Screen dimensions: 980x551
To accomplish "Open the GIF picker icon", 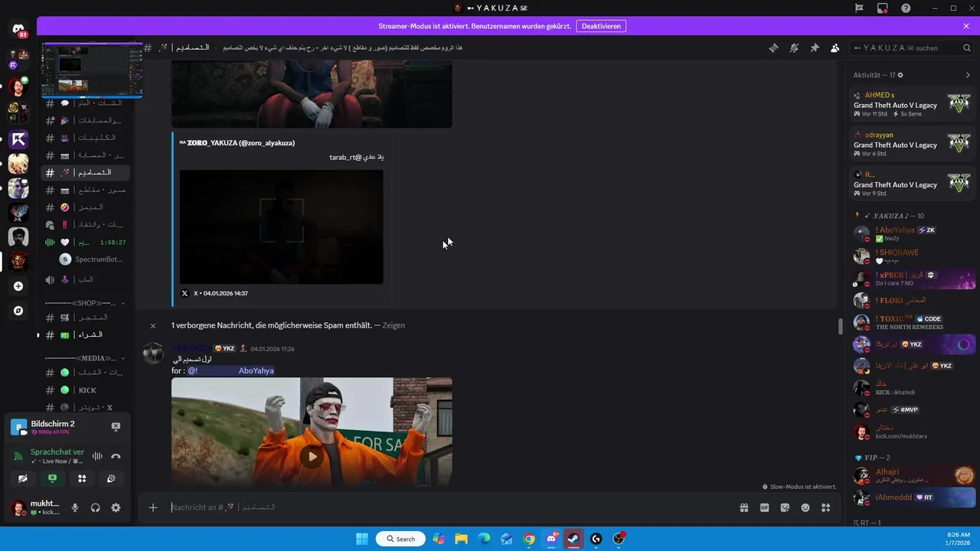I will [x=764, y=507].
